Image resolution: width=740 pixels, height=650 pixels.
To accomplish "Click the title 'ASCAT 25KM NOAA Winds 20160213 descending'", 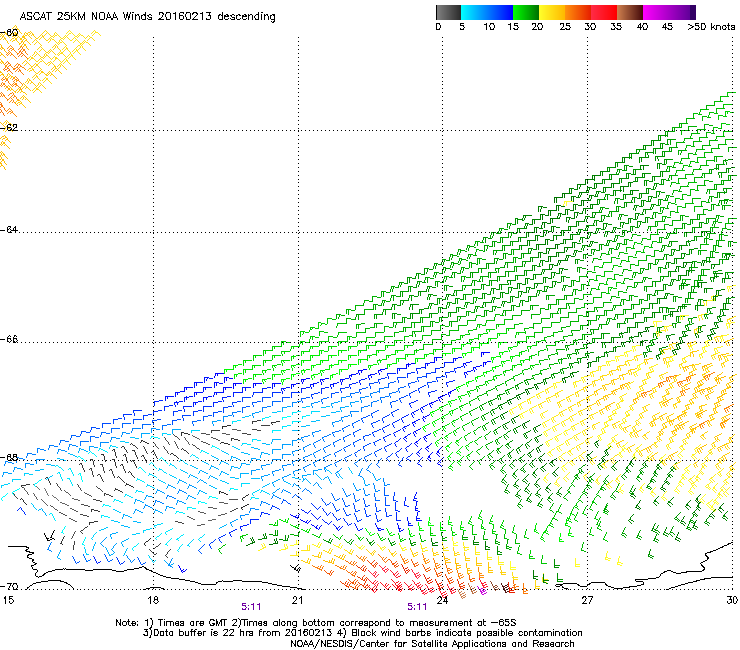I will coord(147,17).
